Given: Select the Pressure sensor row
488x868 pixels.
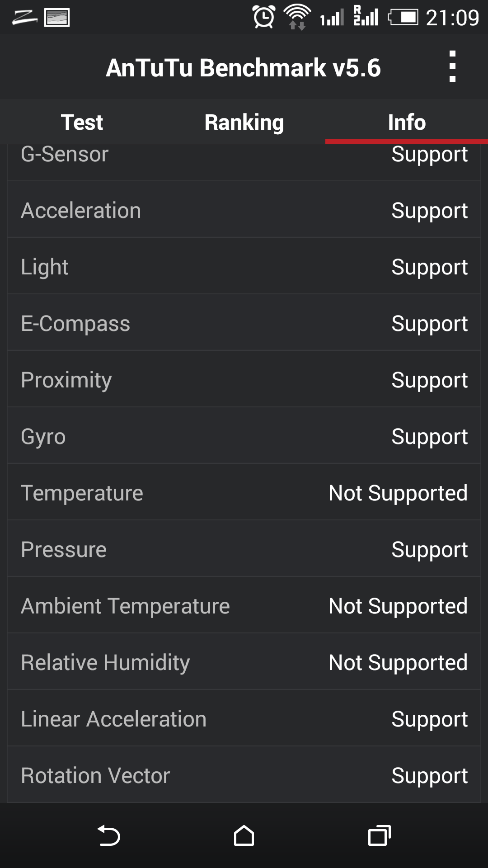Looking at the screenshot, I should click(244, 549).
